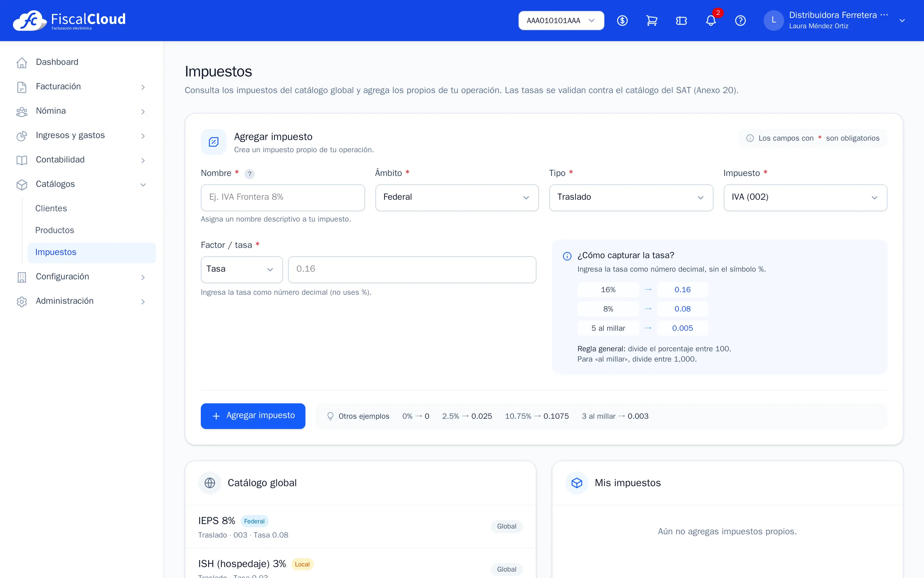Expand the user account menu chevron
924x578 pixels.
tap(902, 21)
